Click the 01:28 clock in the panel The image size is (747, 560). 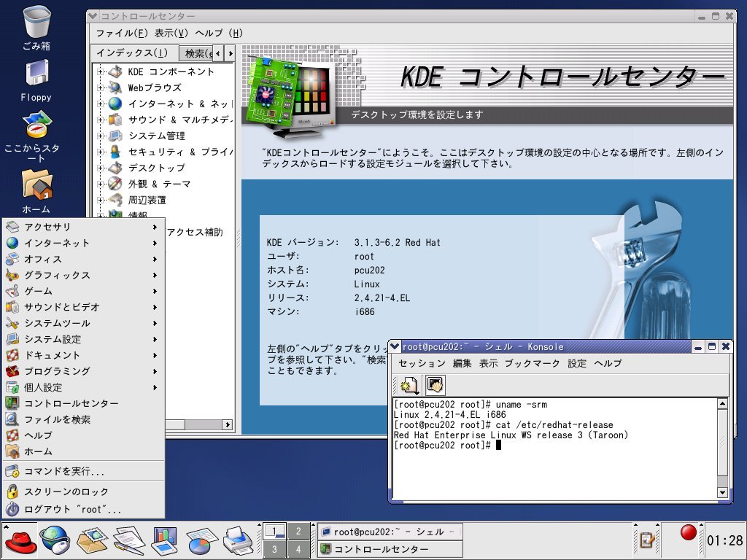(724, 540)
